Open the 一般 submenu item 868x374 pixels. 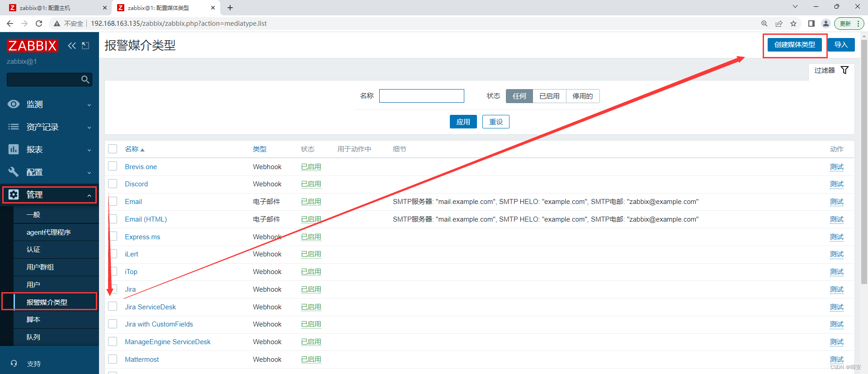pyautogui.click(x=33, y=215)
